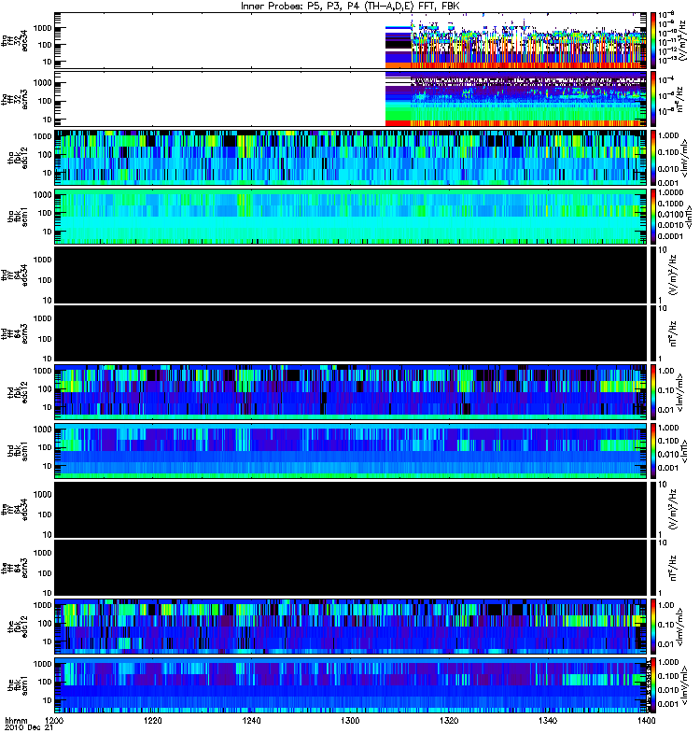Select the black the fff 64 scm3 panel

tap(351, 568)
